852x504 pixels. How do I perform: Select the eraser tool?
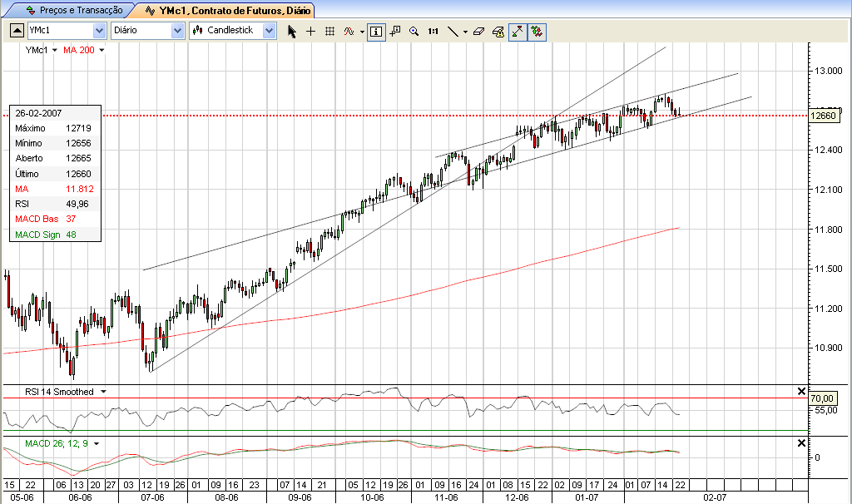tap(478, 31)
